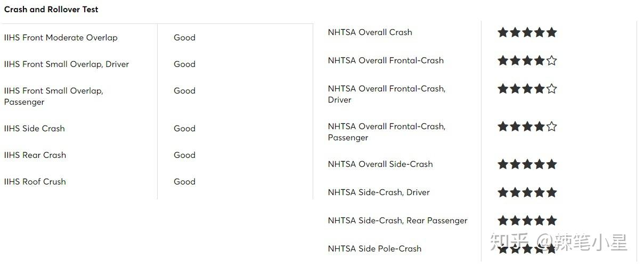Click the Good rating for Front Moderate Overlap
The width and height of the screenshot is (644, 268).
[184, 38]
